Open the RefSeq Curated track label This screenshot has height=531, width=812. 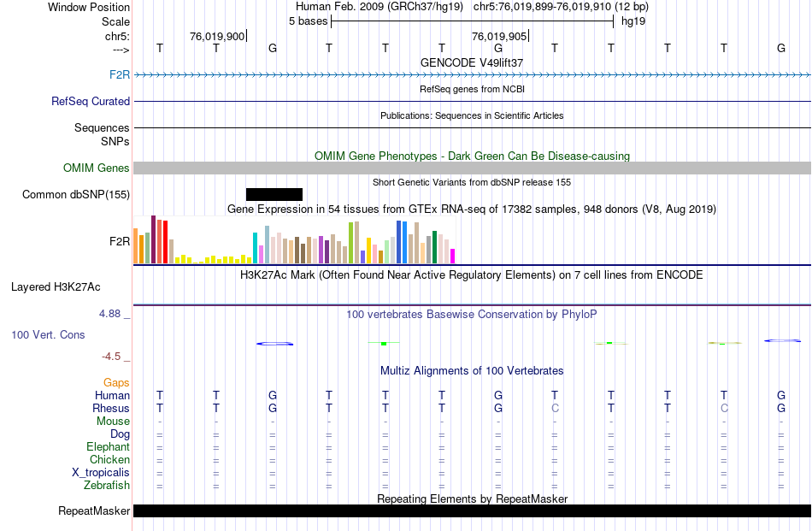(x=91, y=101)
